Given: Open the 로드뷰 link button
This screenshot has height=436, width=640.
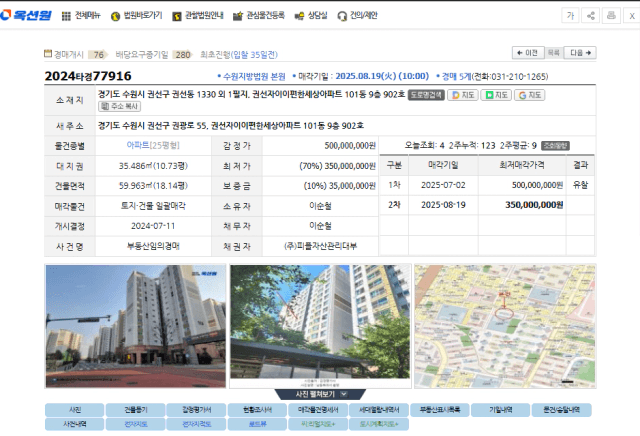Looking at the screenshot, I should pos(257,424).
